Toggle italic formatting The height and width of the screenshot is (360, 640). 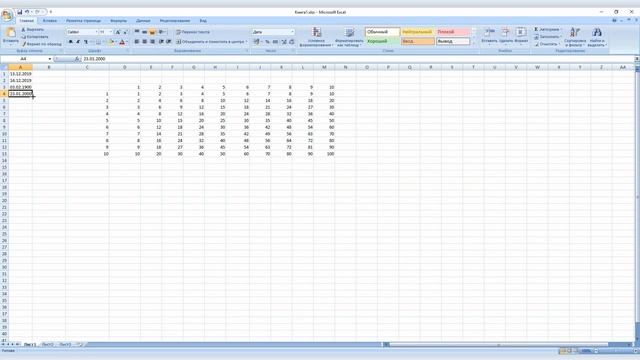point(78,42)
